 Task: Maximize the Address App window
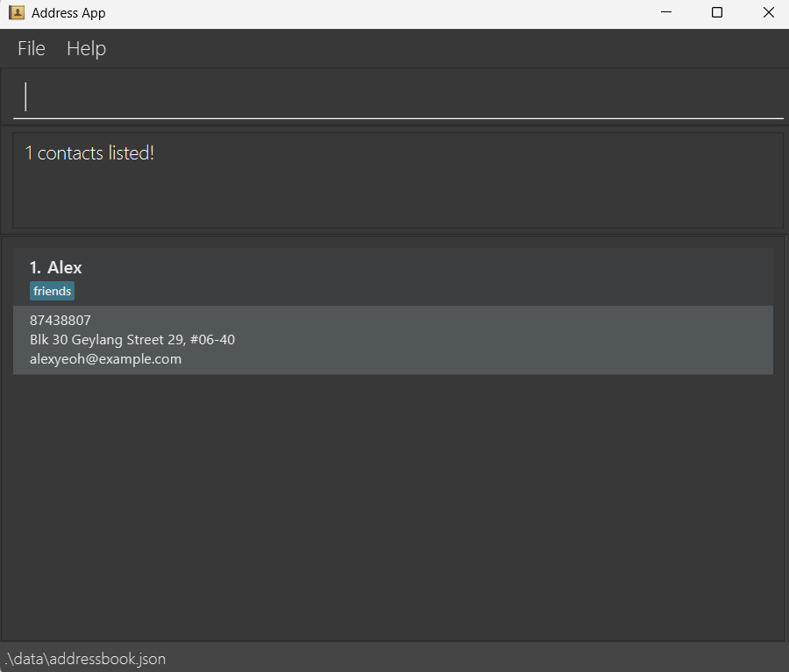[x=717, y=13]
